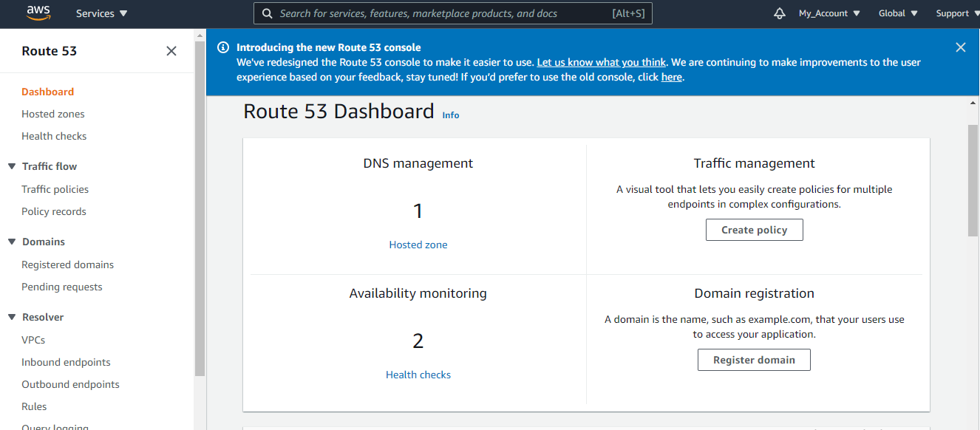The image size is (980, 430).
Task: Click the banner info circle icon
Action: [x=223, y=47]
